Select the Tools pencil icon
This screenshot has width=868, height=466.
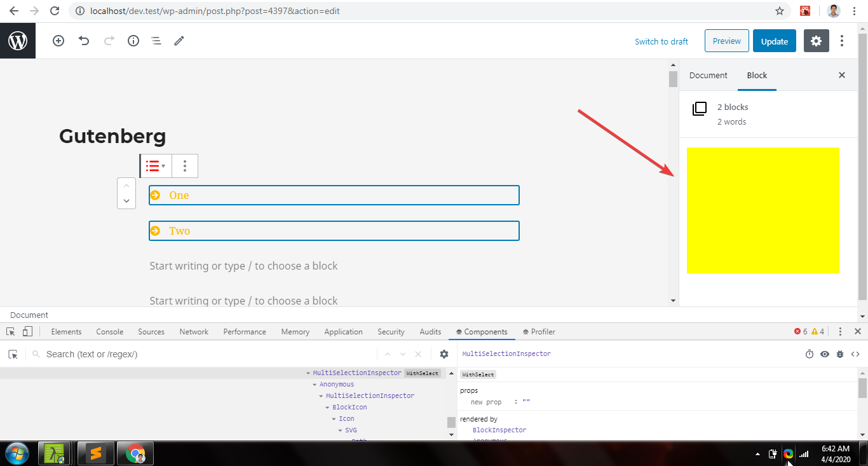tap(179, 41)
